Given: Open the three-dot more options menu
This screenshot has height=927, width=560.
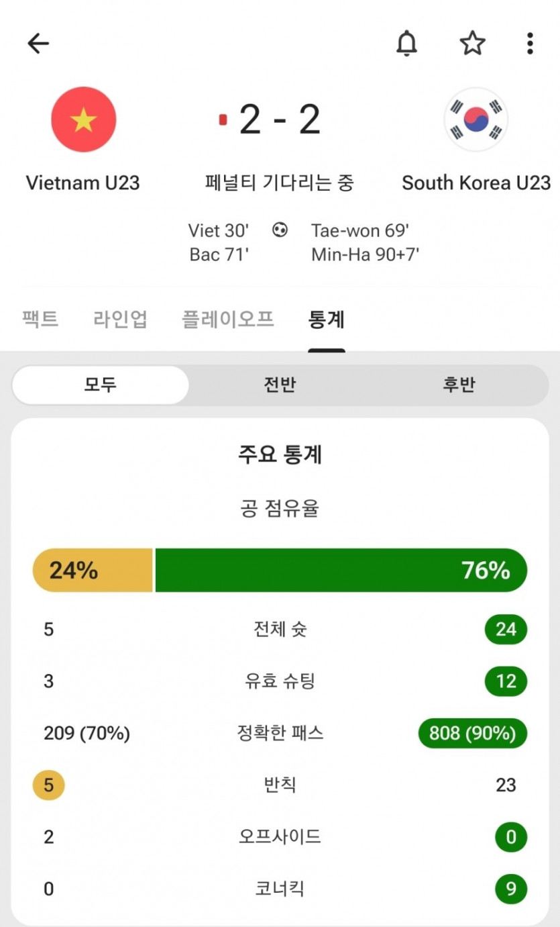Looking at the screenshot, I should (x=530, y=44).
